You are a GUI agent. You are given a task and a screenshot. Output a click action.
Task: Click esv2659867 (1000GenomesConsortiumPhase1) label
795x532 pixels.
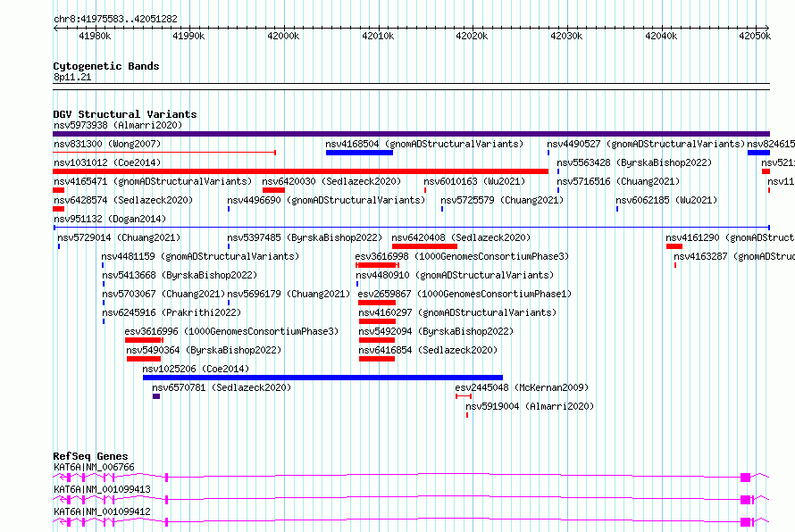click(x=464, y=294)
